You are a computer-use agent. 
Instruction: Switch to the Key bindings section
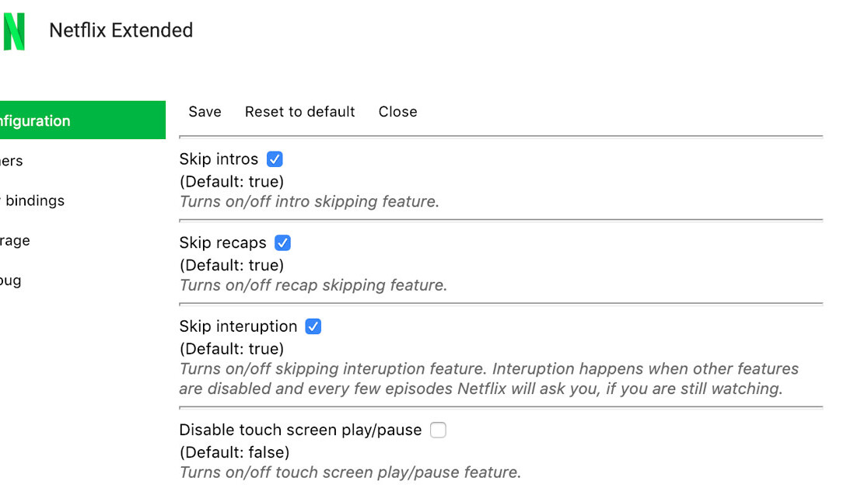pyautogui.click(x=33, y=200)
